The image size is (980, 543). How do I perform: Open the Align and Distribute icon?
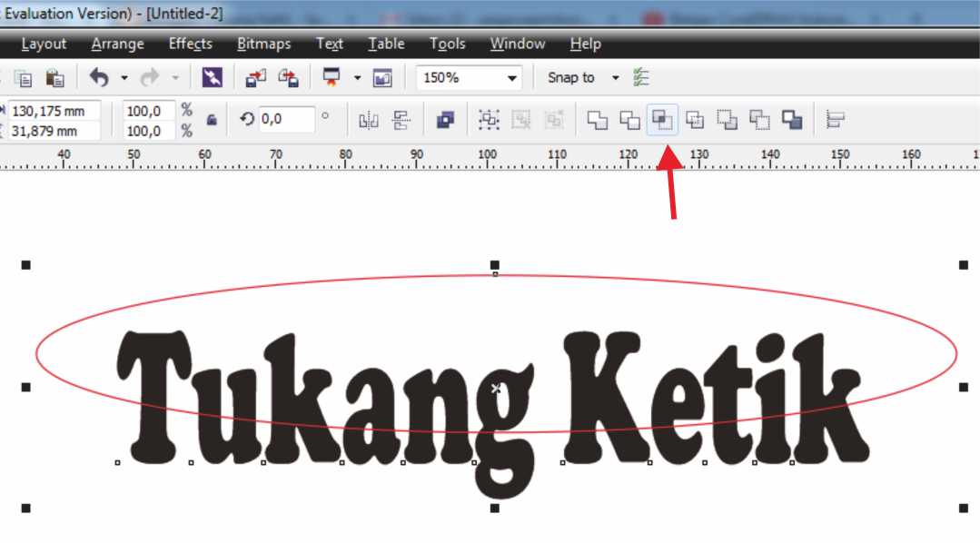pos(835,120)
